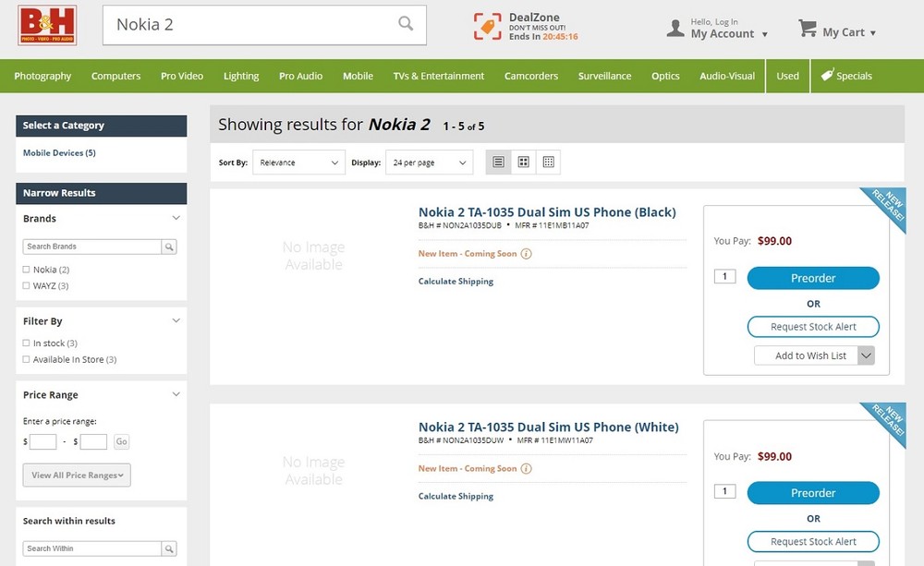924x566 pixels.
Task: Open the Lighting menu
Action: click(241, 76)
